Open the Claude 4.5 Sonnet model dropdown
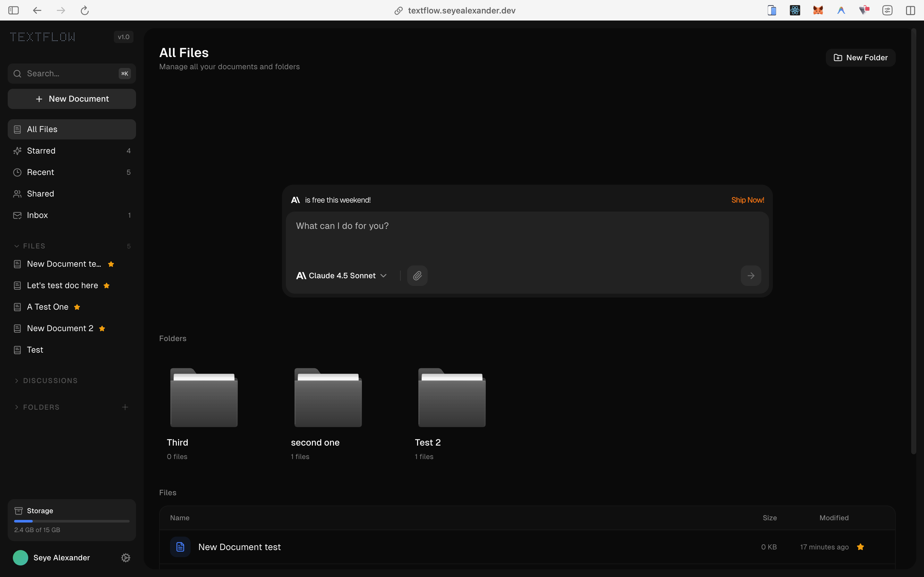Image resolution: width=924 pixels, height=577 pixels. click(x=341, y=275)
